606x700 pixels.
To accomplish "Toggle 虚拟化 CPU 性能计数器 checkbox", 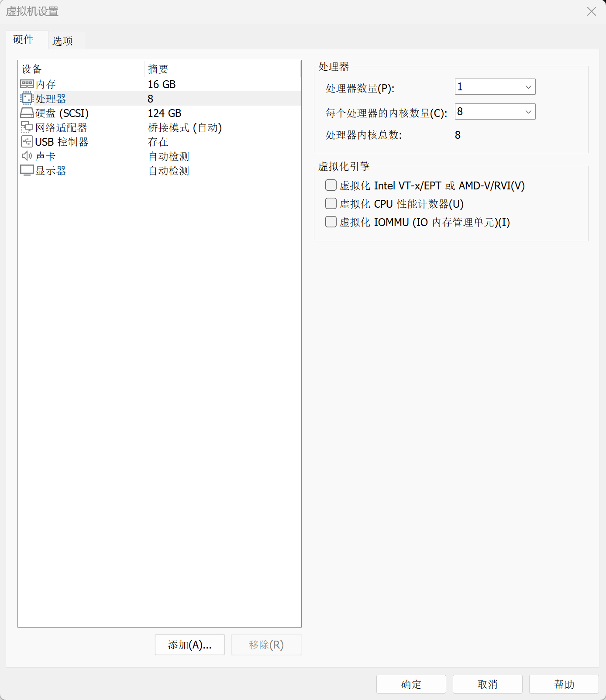I will coord(331,204).
